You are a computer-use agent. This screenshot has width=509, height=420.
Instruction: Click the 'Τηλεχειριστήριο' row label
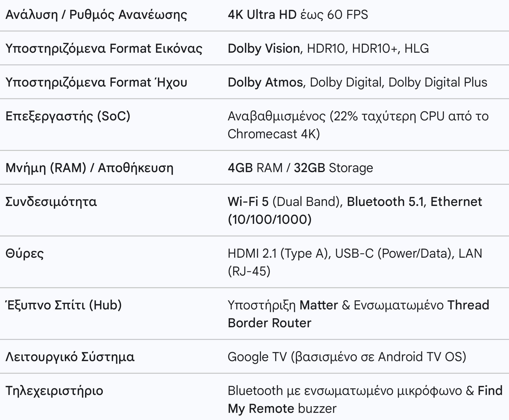[x=54, y=391]
